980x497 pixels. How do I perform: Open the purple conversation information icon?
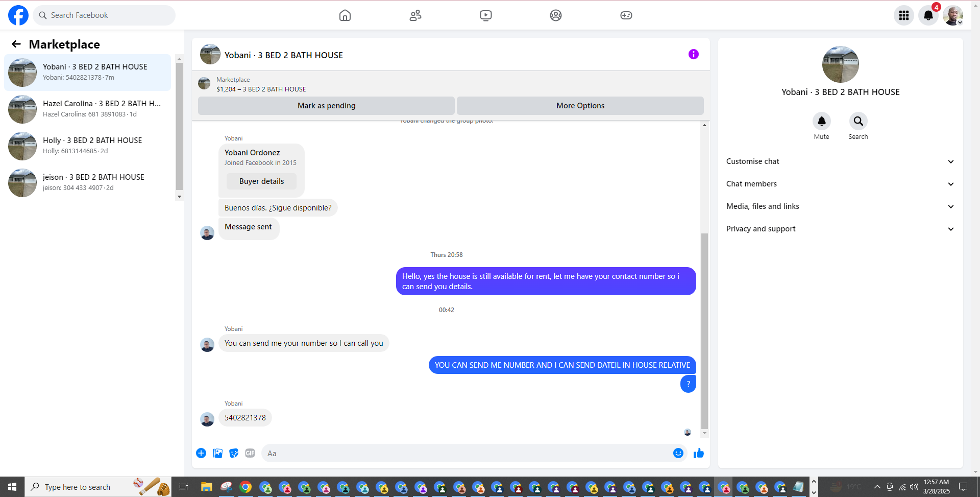point(693,54)
